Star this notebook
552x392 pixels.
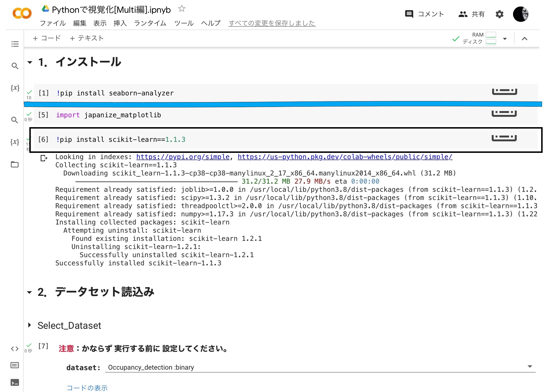[x=181, y=9]
